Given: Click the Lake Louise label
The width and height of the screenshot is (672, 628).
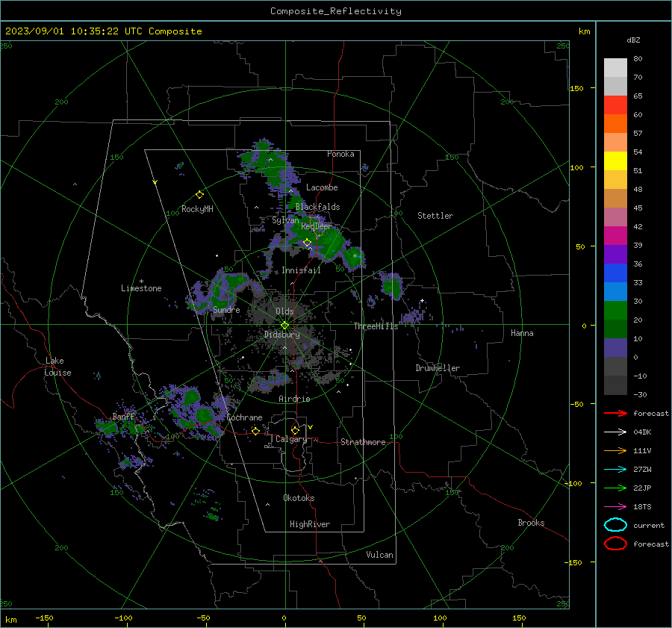Looking at the screenshot, I should (x=57, y=367).
